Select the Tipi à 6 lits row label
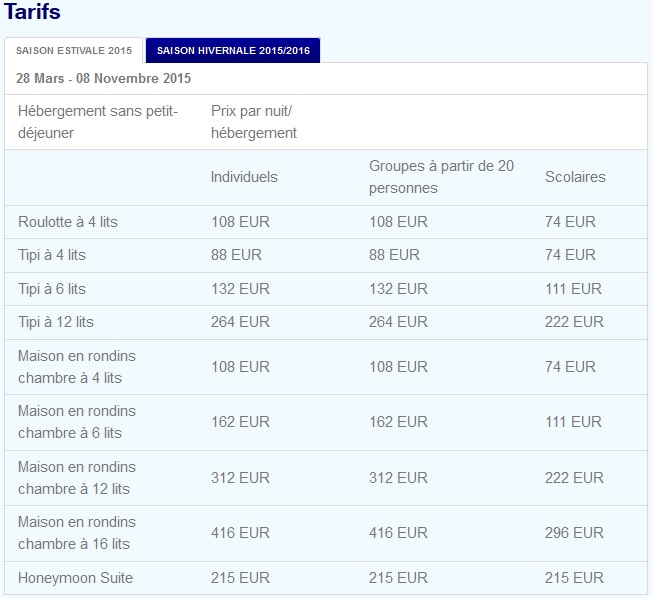 [x=52, y=289]
